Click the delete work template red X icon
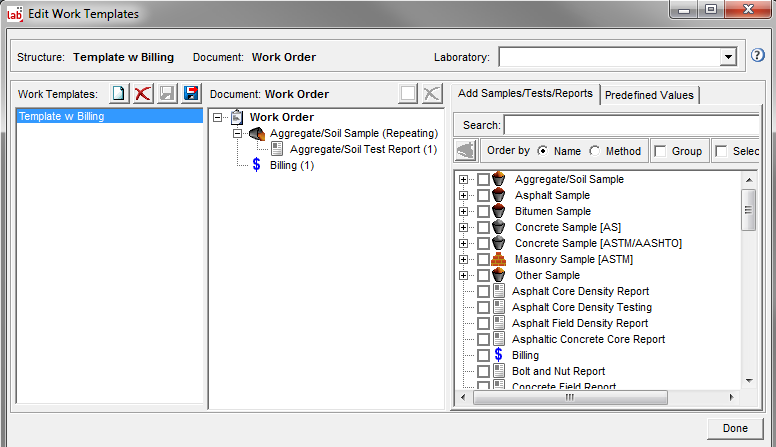The image size is (776, 447). [x=143, y=93]
